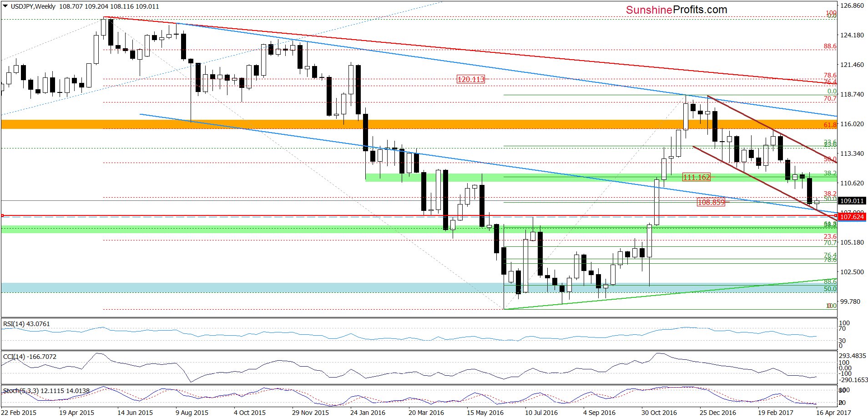The width and height of the screenshot is (868, 419).
Task: Select the CCI scale value -290.1653
Action: 853,380
